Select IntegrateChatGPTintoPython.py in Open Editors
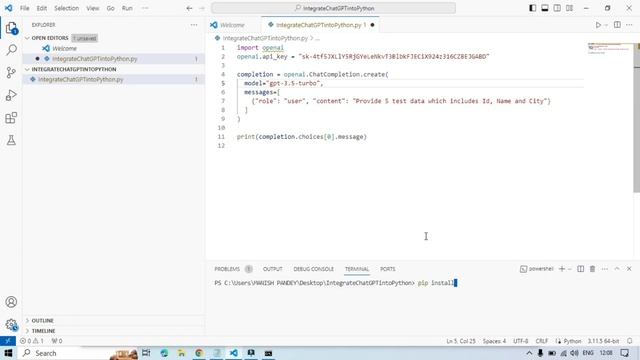This screenshot has width=640, height=360. [x=113, y=59]
